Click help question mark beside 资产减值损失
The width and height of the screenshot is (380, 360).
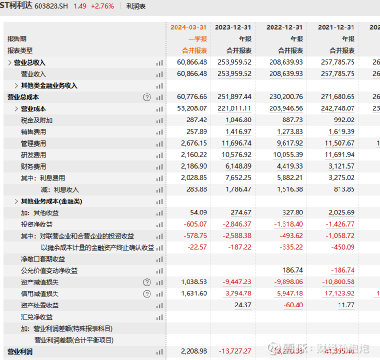coord(147,282)
